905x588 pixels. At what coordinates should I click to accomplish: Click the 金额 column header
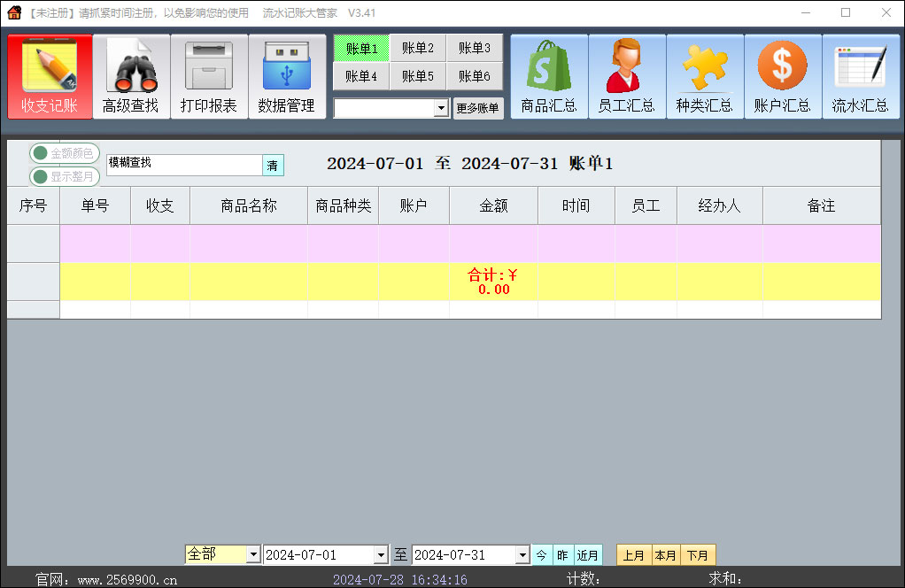493,205
